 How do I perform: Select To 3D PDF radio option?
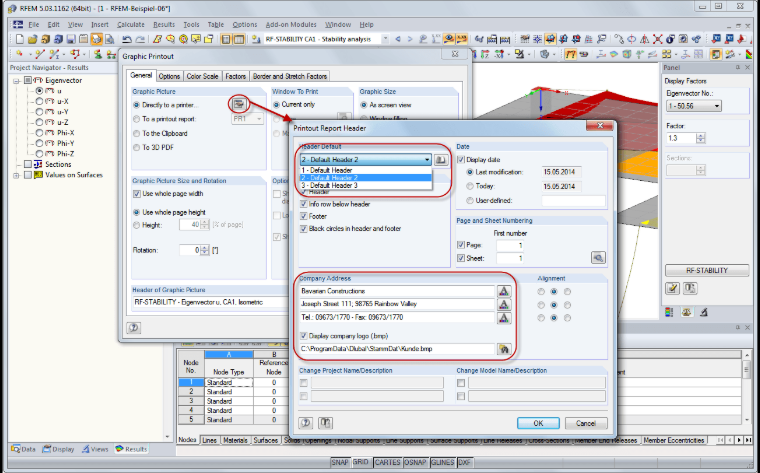coord(137,147)
